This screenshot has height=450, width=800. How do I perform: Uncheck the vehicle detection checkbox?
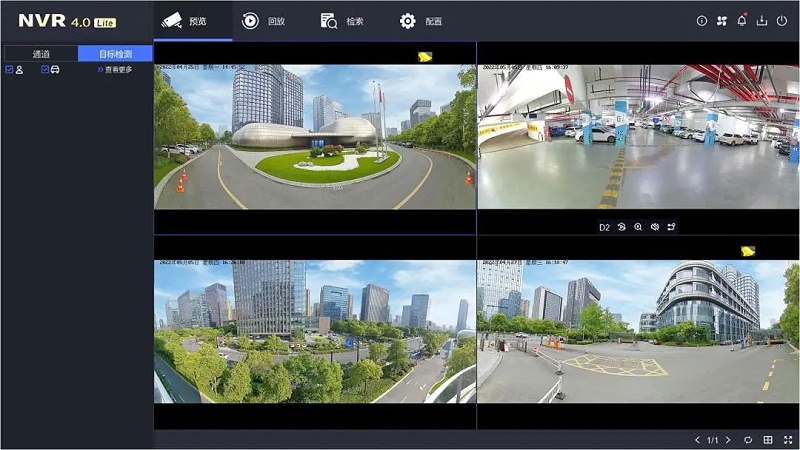45,70
